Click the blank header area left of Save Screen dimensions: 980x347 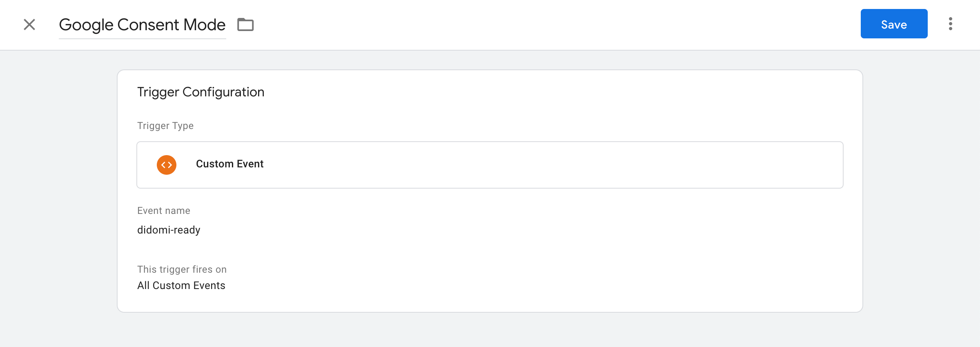(572, 24)
